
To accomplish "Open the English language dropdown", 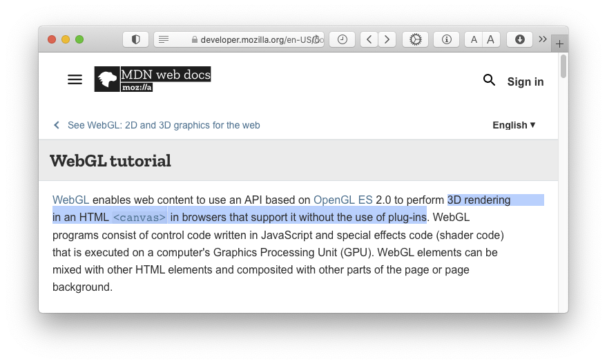I will (514, 125).
